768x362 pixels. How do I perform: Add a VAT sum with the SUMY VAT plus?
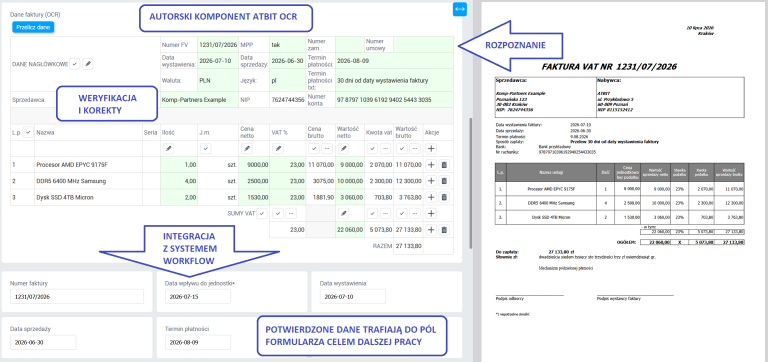432,213
